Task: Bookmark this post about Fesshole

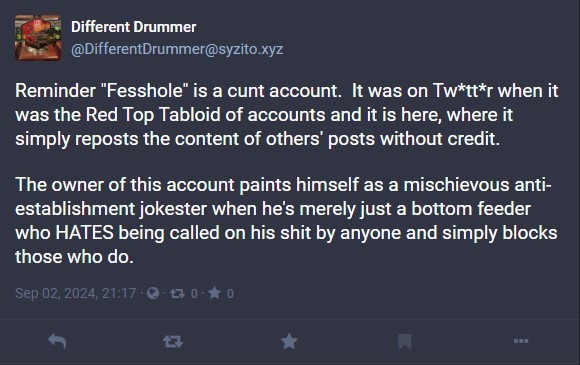Action: (x=405, y=341)
